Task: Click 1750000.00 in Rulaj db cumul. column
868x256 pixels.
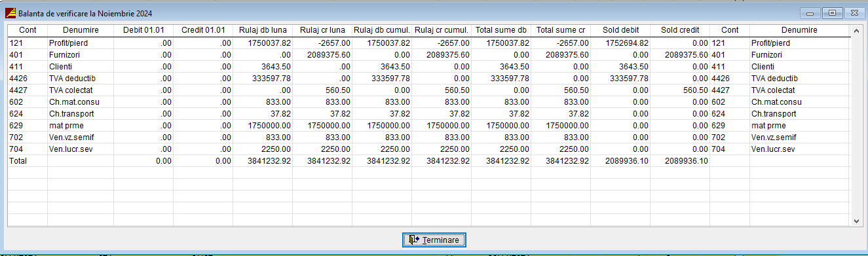Action: point(388,126)
